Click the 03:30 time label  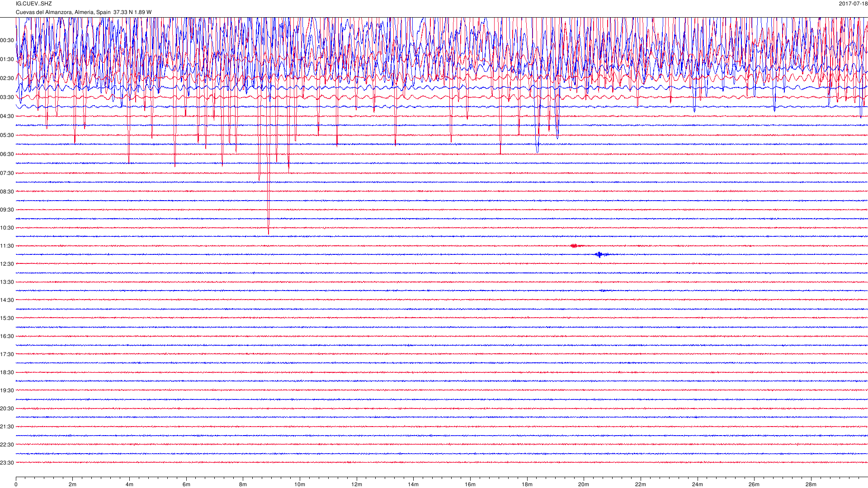coord(7,98)
